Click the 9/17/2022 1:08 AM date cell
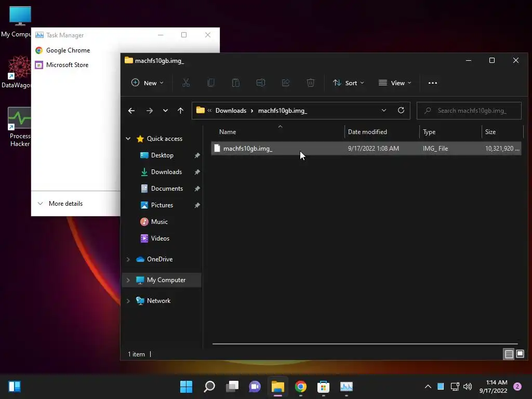The image size is (532, 399). [x=374, y=149]
